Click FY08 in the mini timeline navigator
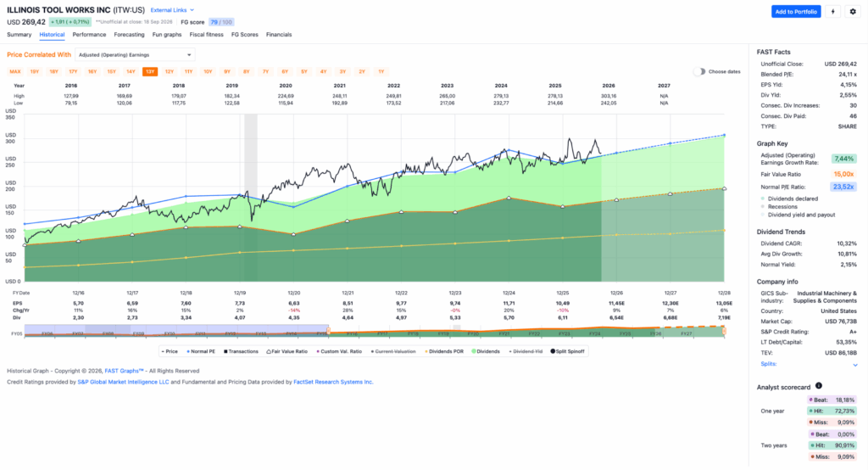Viewport: 868px width, 470px height. coord(108,333)
